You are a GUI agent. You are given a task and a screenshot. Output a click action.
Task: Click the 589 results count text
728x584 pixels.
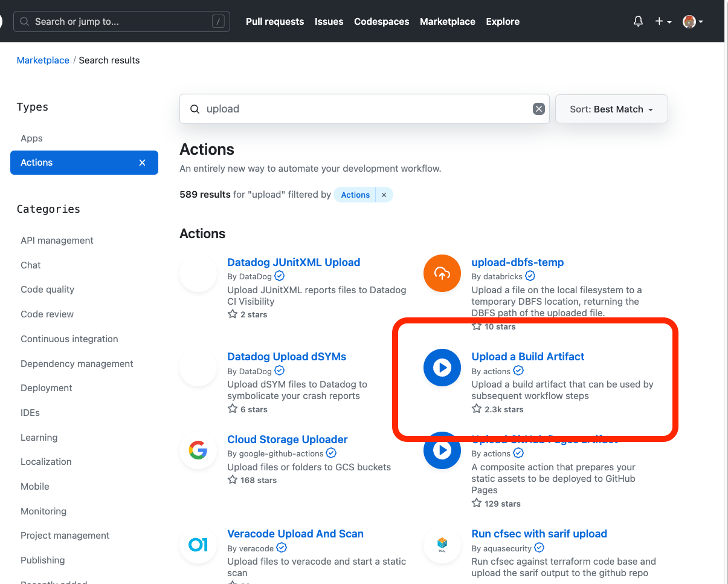click(x=205, y=195)
